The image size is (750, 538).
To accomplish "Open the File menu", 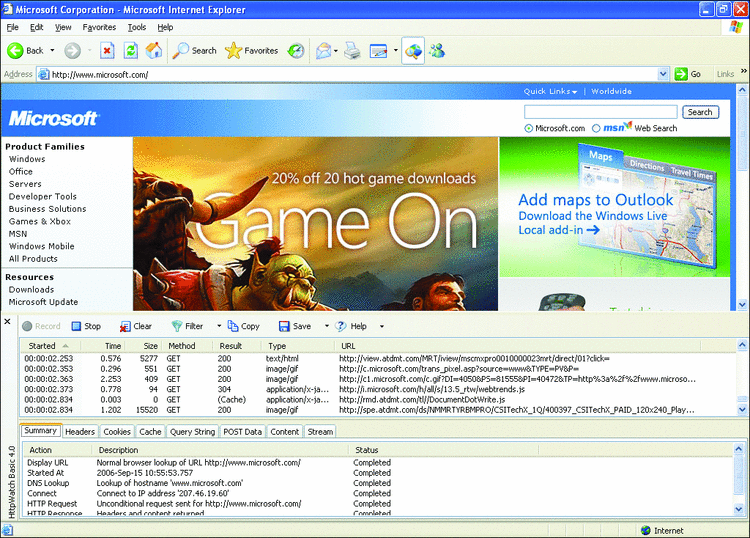I will (x=12, y=27).
